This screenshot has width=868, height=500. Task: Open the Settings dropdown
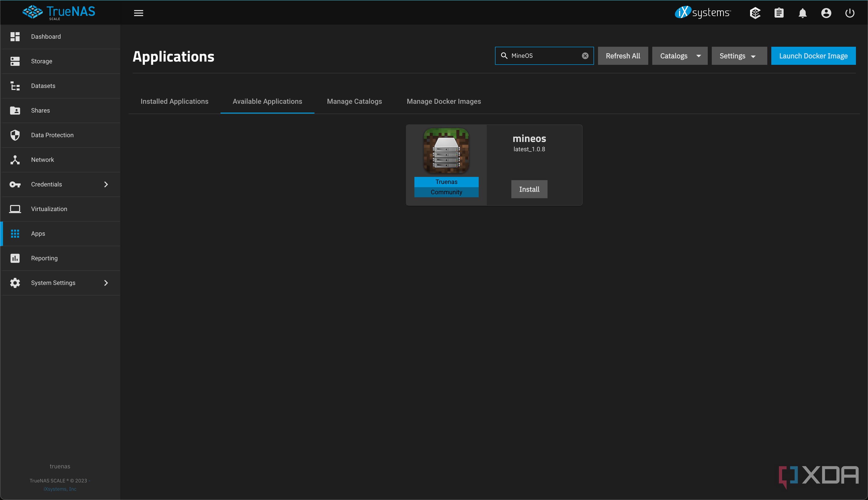click(x=739, y=56)
